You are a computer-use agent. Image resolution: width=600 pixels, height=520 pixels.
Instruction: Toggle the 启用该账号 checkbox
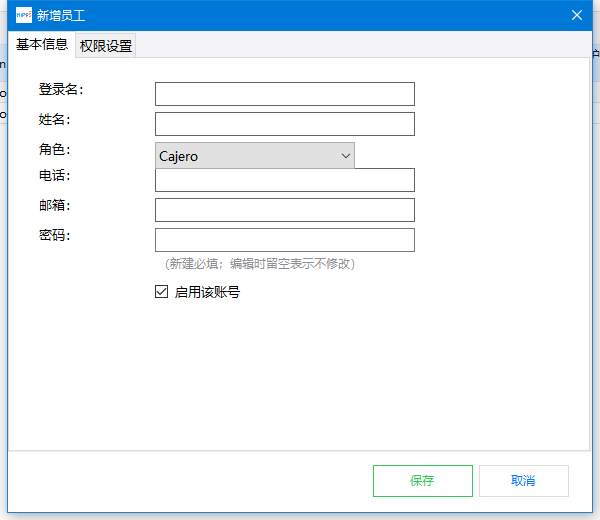point(161,292)
